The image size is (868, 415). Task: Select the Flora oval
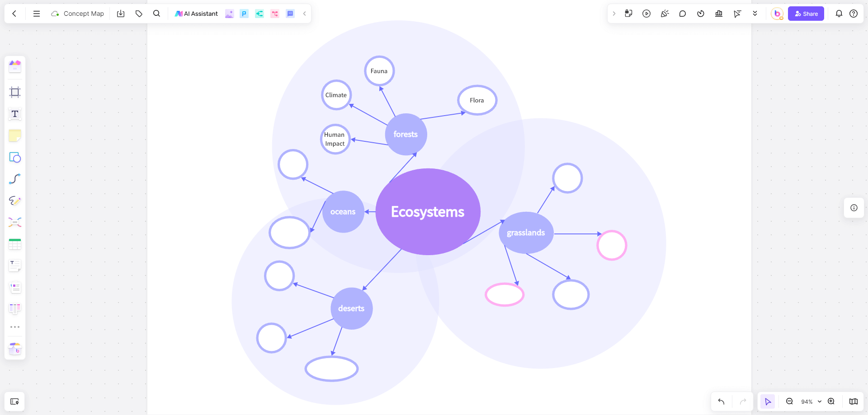pos(477,100)
